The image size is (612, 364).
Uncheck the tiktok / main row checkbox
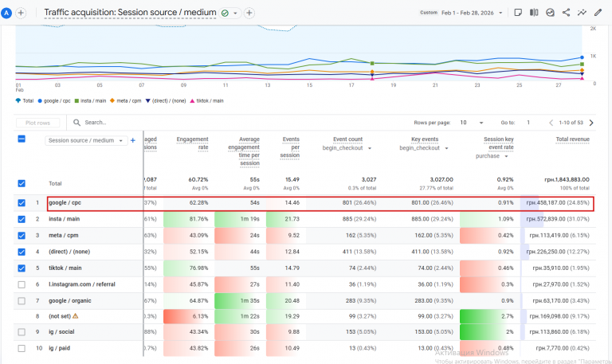coord(22,268)
